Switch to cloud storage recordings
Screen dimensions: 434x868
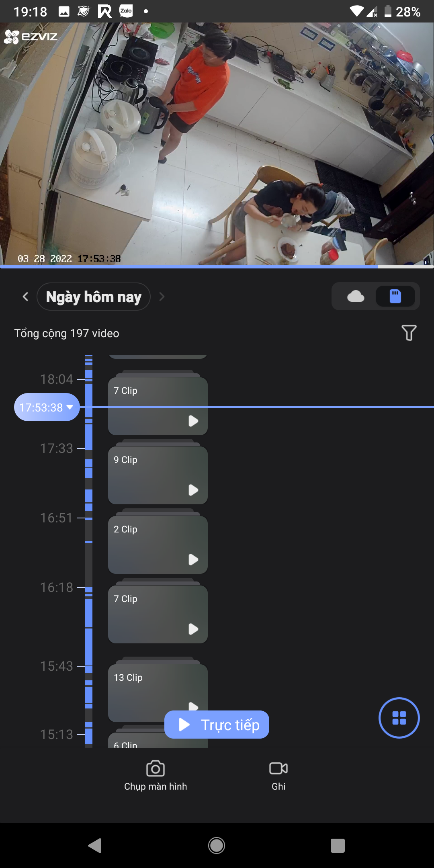click(356, 297)
